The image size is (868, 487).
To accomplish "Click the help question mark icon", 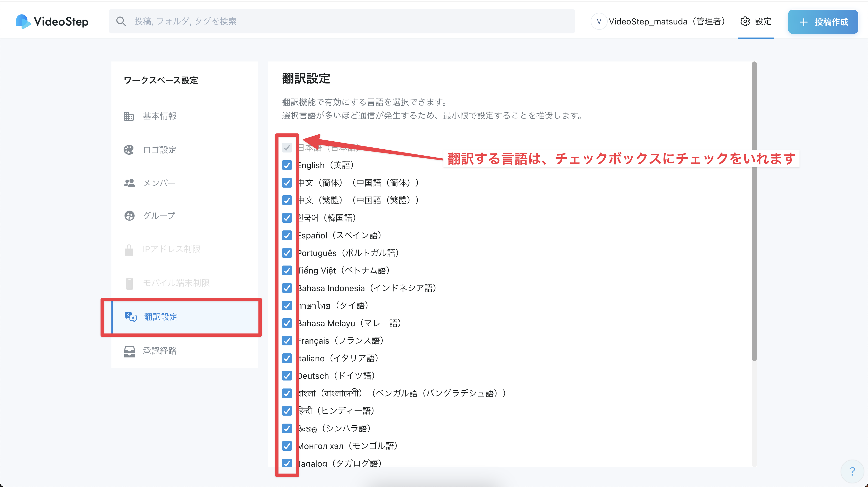I will [852, 471].
